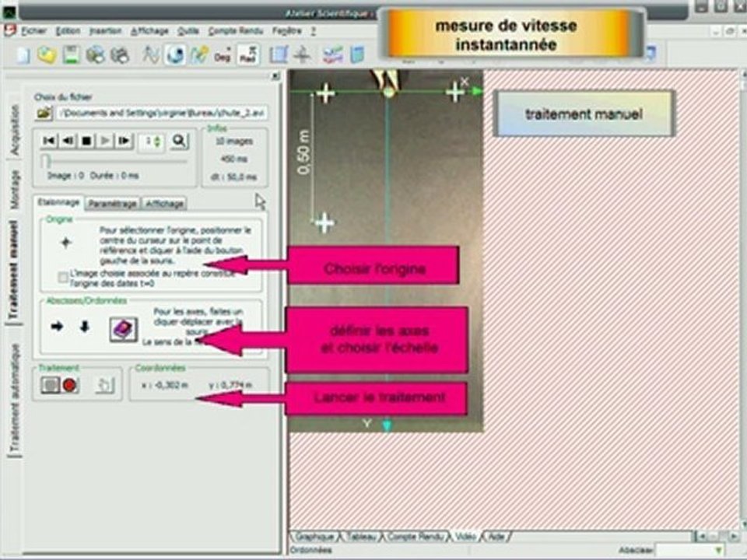Image resolution: width=747 pixels, height=560 pixels.
Task: Click the curve graph toolbar icon
Action: point(151,55)
